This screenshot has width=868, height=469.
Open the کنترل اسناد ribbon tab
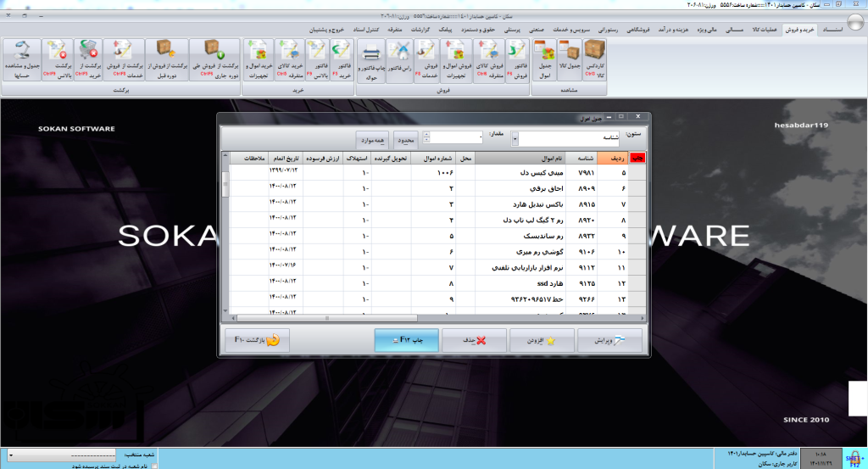(366, 30)
